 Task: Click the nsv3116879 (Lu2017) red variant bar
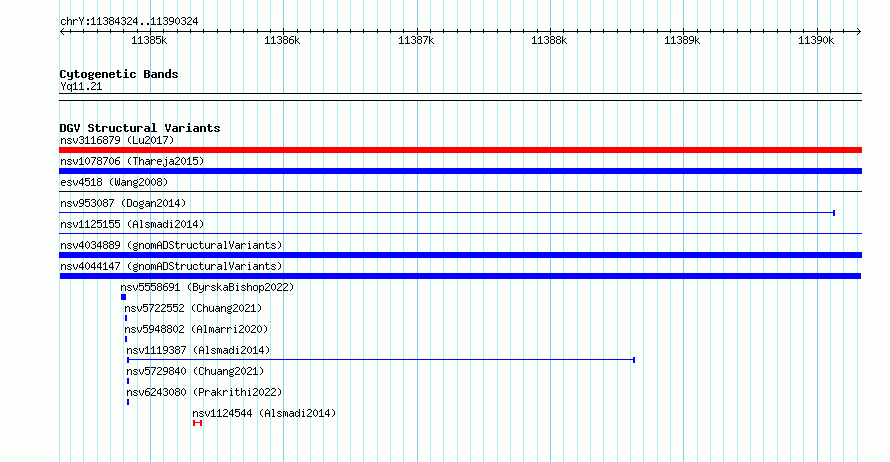[x=460, y=150]
